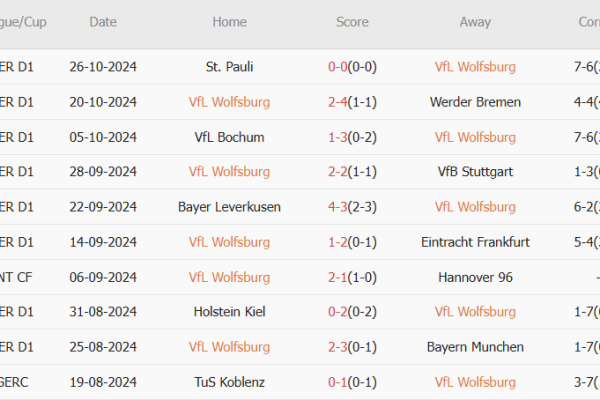The height and width of the screenshot is (400, 600).
Task: Select the Holstein Kiel home team
Action: point(229,312)
